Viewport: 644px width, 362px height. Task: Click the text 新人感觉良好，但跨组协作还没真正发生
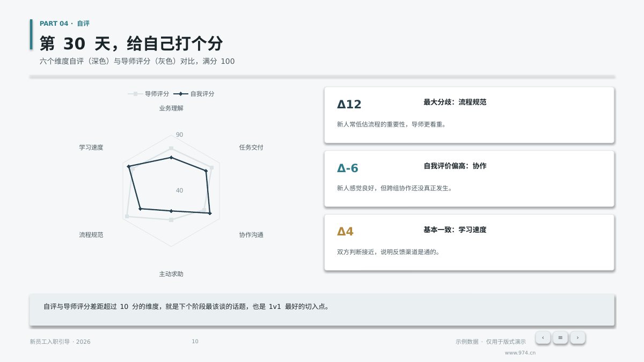coord(394,188)
